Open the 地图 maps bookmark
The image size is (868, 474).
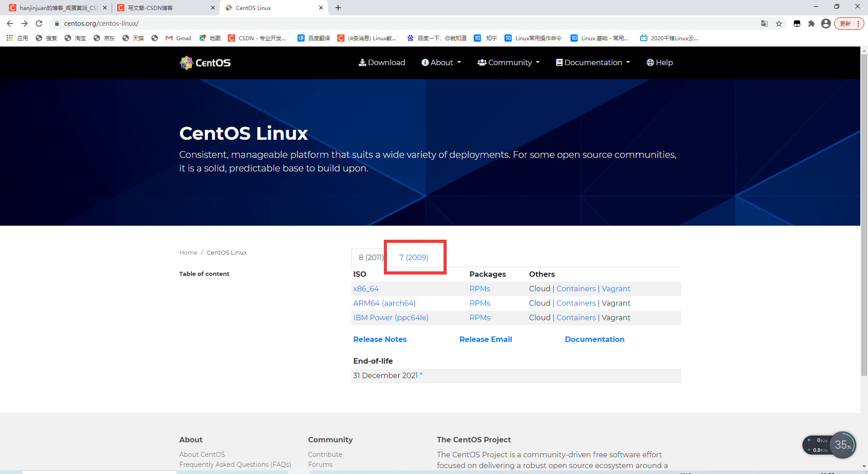click(x=210, y=38)
